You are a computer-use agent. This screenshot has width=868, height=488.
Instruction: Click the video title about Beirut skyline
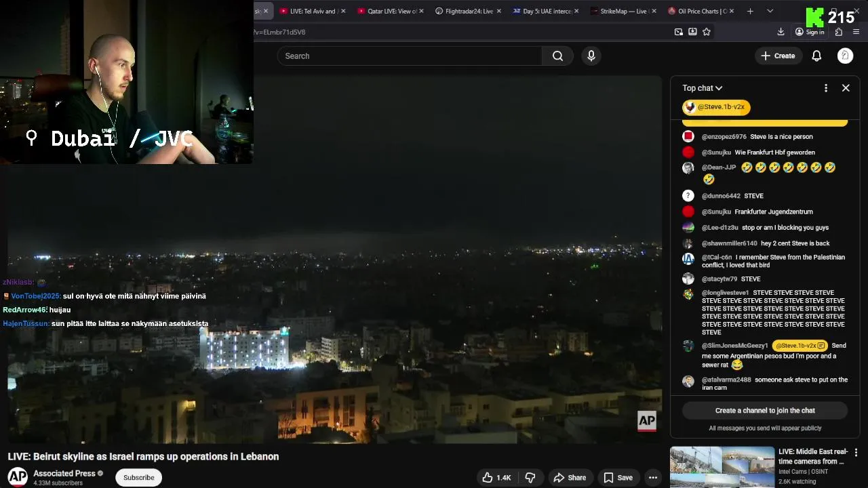[143, 457]
